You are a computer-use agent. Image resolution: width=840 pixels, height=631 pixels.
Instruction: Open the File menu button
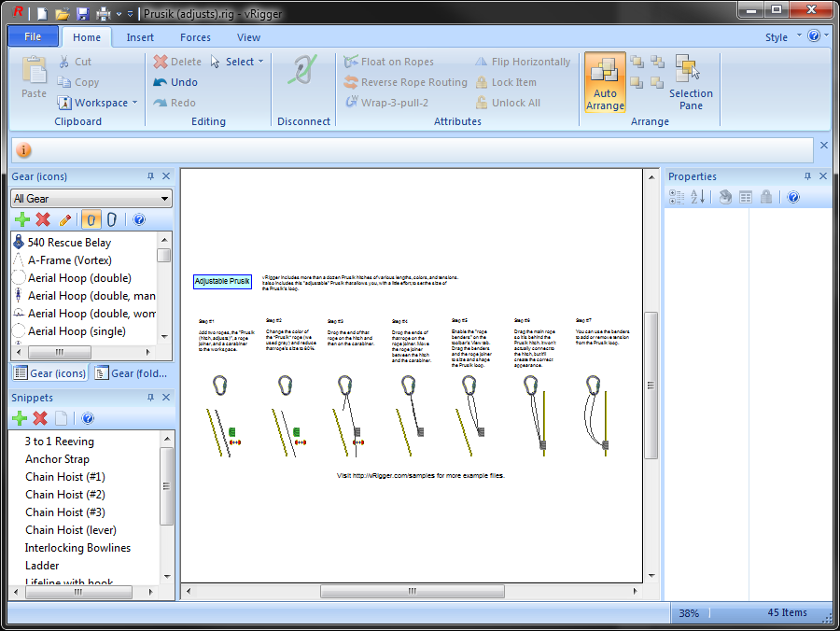coord(33,37)
